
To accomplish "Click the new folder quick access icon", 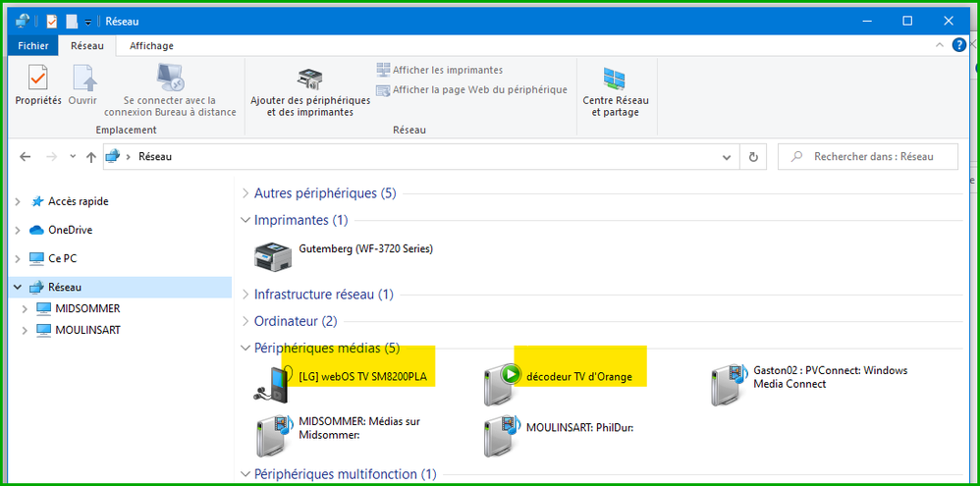I will click(x=72, y=22).
